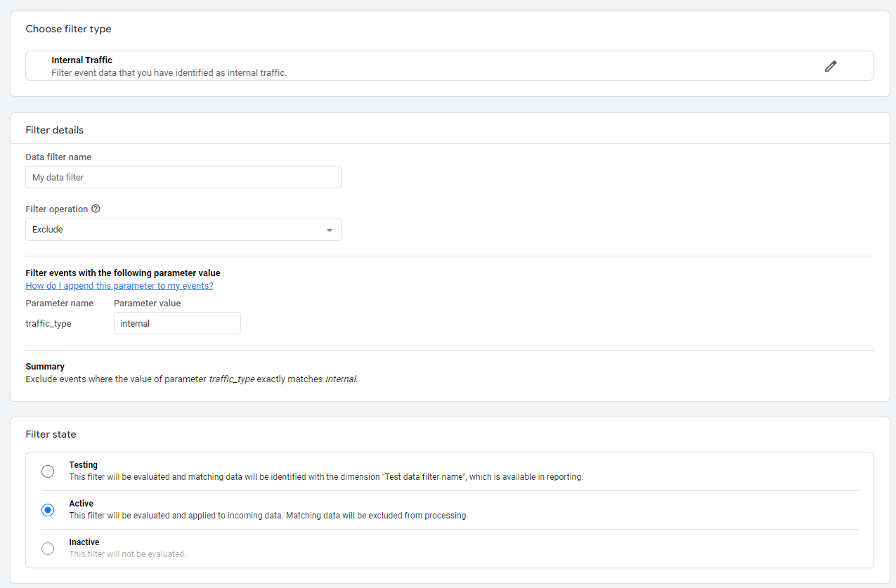Focus the Data filter name field

[x=183, y=177]
